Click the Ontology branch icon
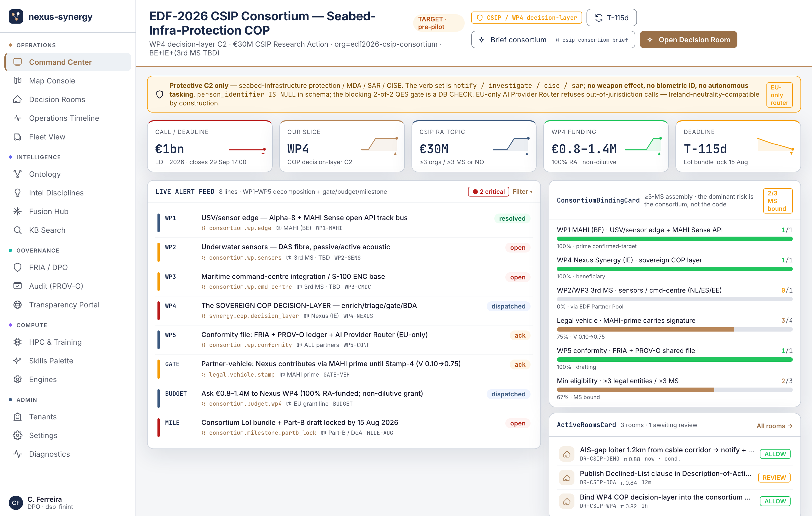The height and width of the screenshot is (516, 812). coord(18,174)
